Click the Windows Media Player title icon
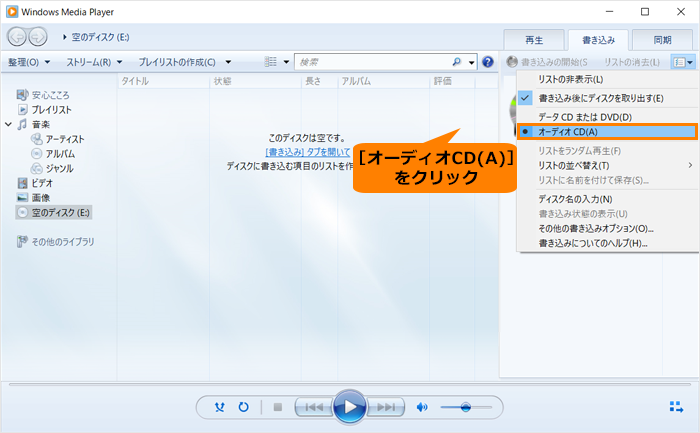The height and width of the screenshot is (433, 700). point(12,12)
